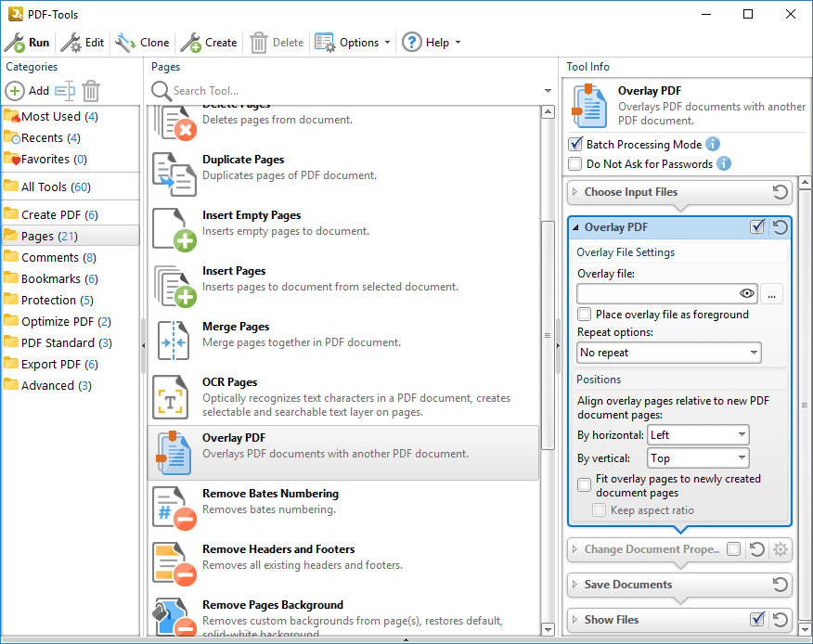813x644 pixels.
Task: Click Batch Processing Mode info icon
Action: point(713,144)
